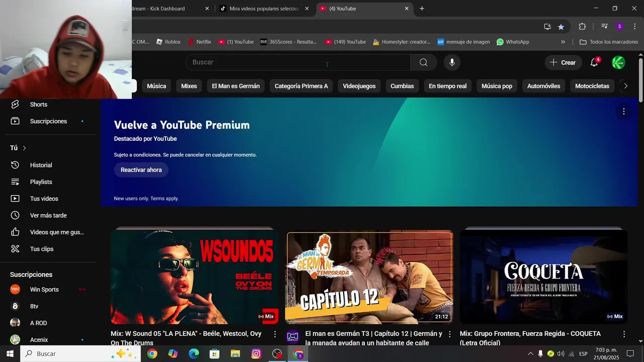Screen dimensions: 644x362
Task: Click the YouTube Buscar search field
Action: [x=298, y=62]
